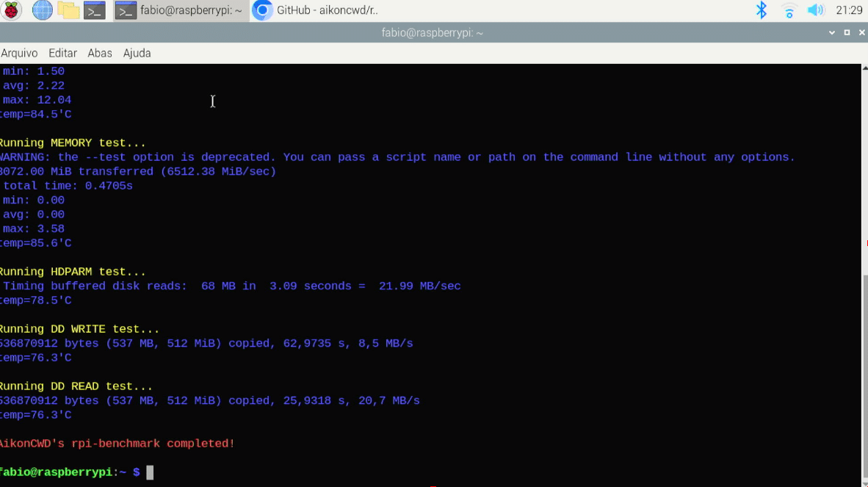
Task: Open the Editar menu
Action: click(x=62, y=53)
